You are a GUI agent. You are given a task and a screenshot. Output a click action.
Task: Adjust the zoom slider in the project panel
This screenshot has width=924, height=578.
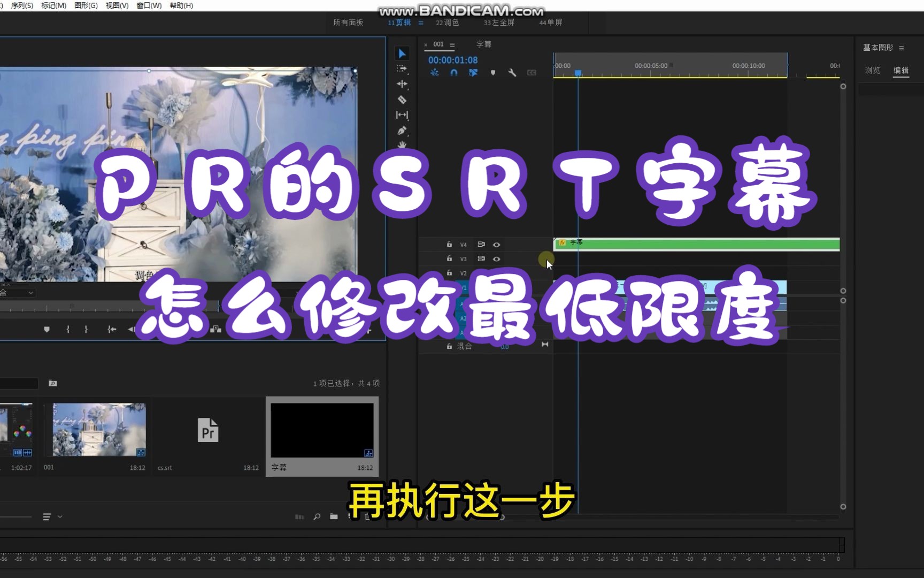pos(16,516)
